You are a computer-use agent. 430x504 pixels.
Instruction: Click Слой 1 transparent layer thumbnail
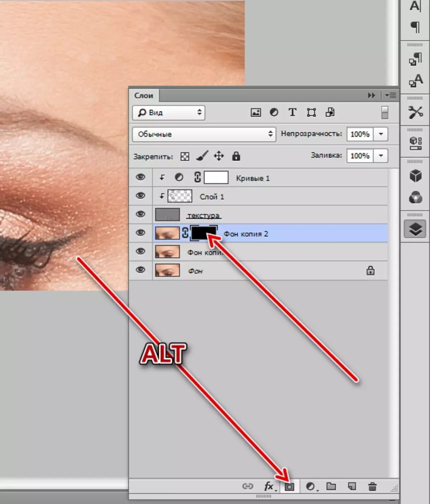coord(180,196)
